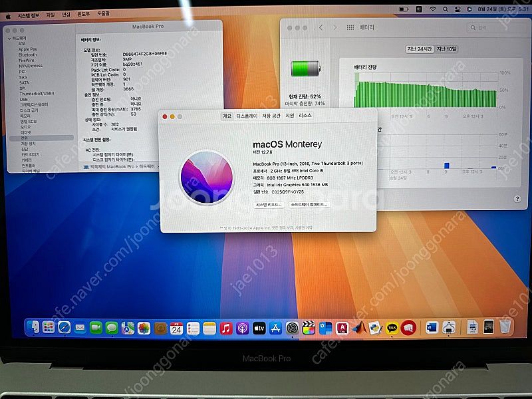The image size is (532, 399).
Task: Click the 소프트웨어 업데이트 button
Action: click(x=309, y=205)
